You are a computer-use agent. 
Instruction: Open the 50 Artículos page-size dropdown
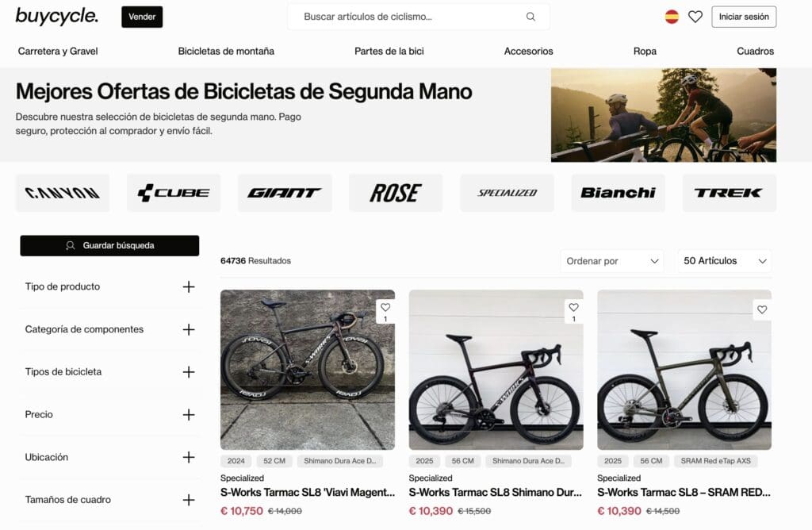725,260
